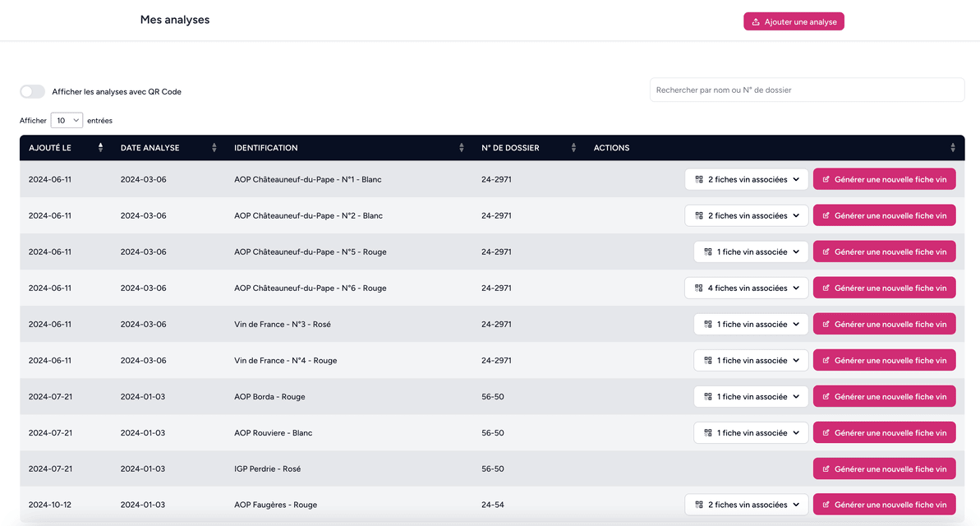
Task: Click the sort arrows at the ACTIONS header right edge
Action: (952, 148)
